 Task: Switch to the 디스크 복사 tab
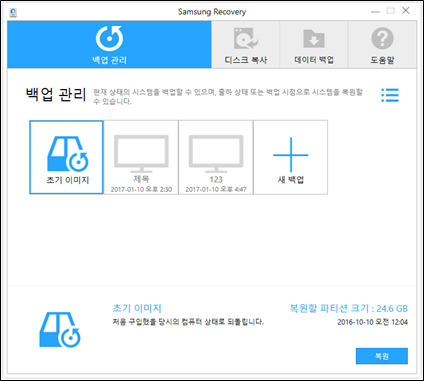245,44
